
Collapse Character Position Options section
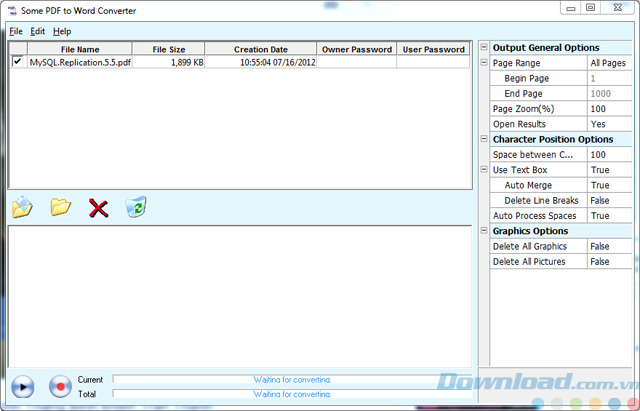coord(484,139)
